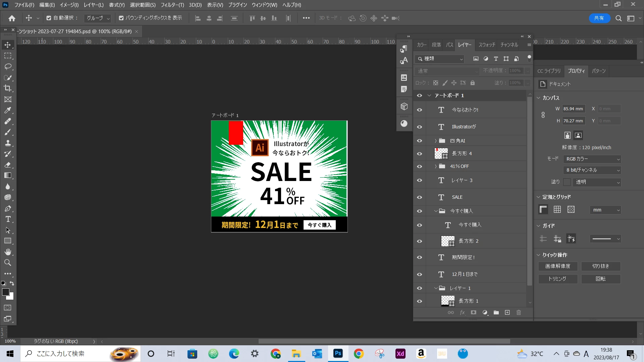
Task: Click the add layer mask icon
Action: click(x=473, y=312)
